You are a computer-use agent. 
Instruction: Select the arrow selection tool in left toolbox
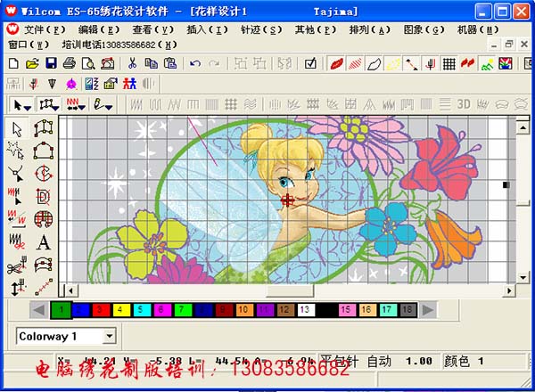click(x=17, y=130)
